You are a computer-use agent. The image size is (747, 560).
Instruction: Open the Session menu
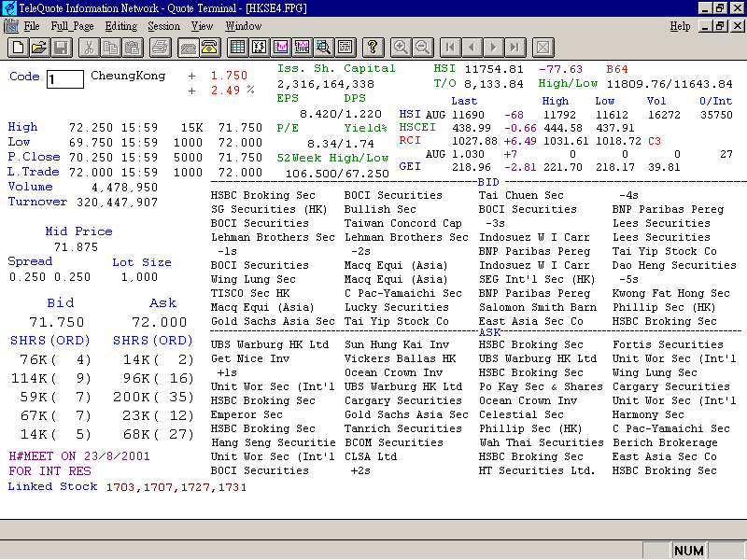coord(164,26)
